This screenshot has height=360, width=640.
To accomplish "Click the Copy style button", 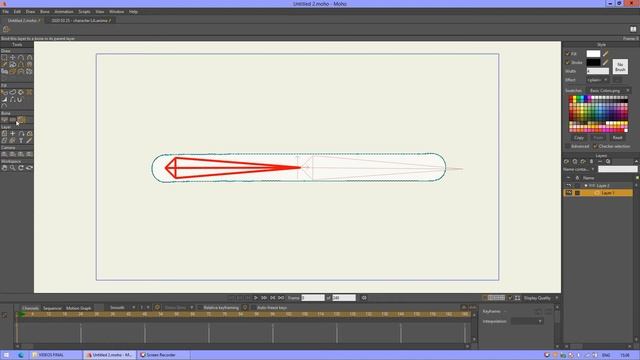I will [x=579, y=138].
